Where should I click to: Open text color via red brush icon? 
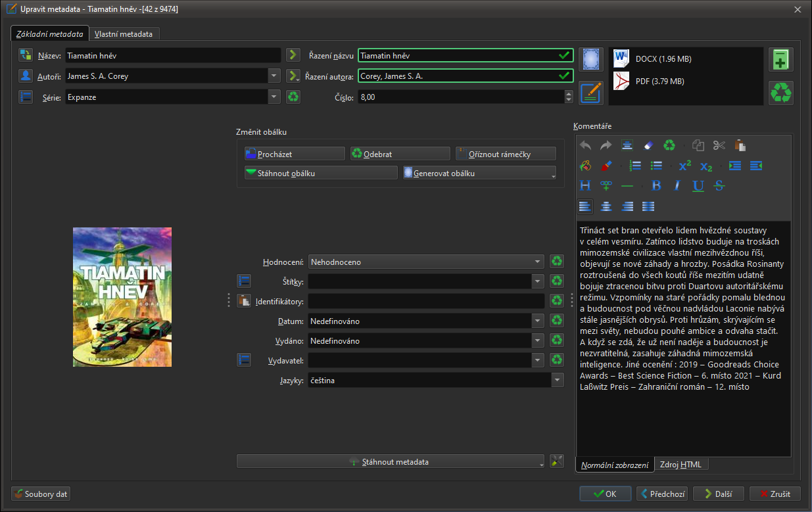coord(606,166)
